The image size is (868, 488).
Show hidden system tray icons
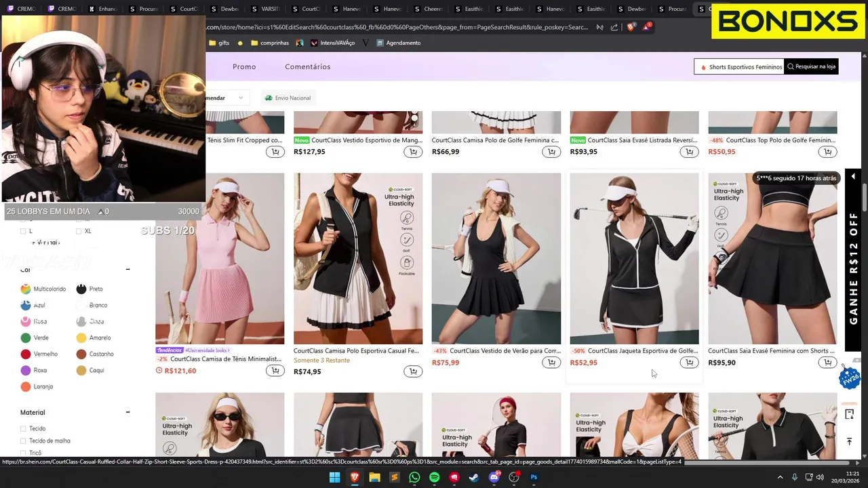[x=780, y=477]
